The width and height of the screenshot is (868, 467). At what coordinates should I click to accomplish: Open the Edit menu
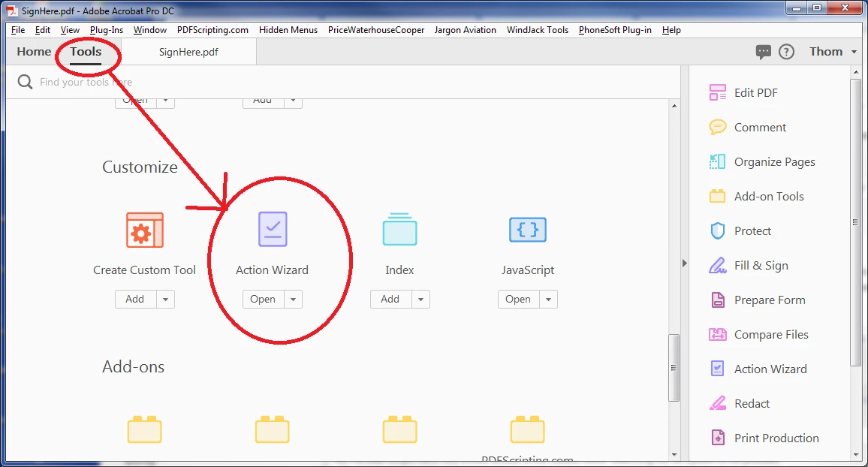click(x=43, y=30)
